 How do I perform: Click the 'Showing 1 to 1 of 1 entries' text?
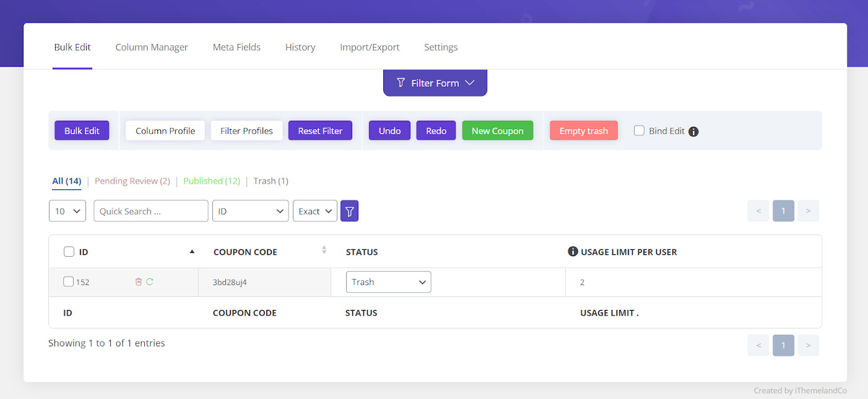(106, 343)
